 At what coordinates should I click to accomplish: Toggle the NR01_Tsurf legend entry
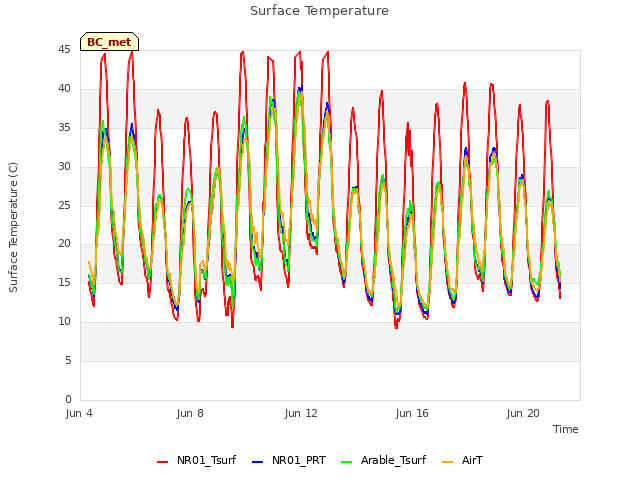tap(197, 460)
